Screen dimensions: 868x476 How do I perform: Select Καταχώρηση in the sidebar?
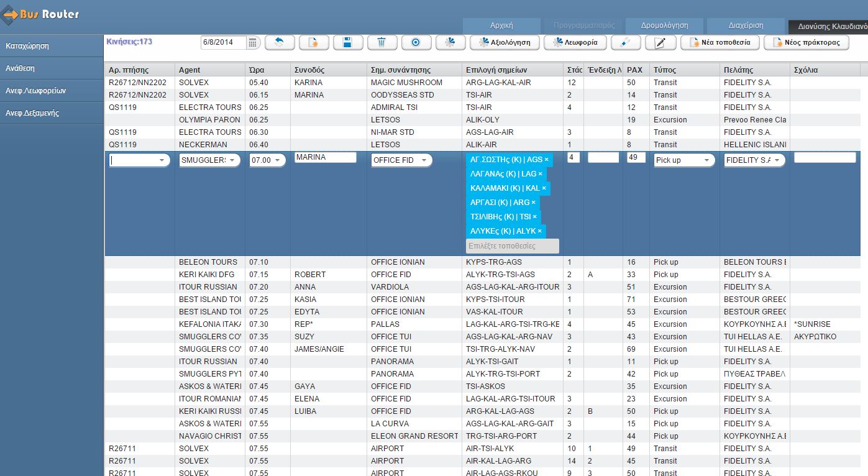click(52, 46)
